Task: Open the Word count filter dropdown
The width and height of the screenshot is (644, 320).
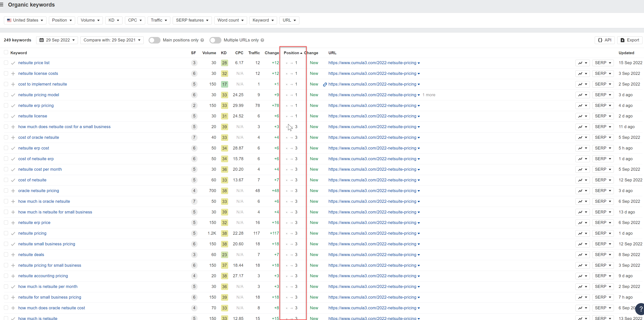Action: coord(231,20)
